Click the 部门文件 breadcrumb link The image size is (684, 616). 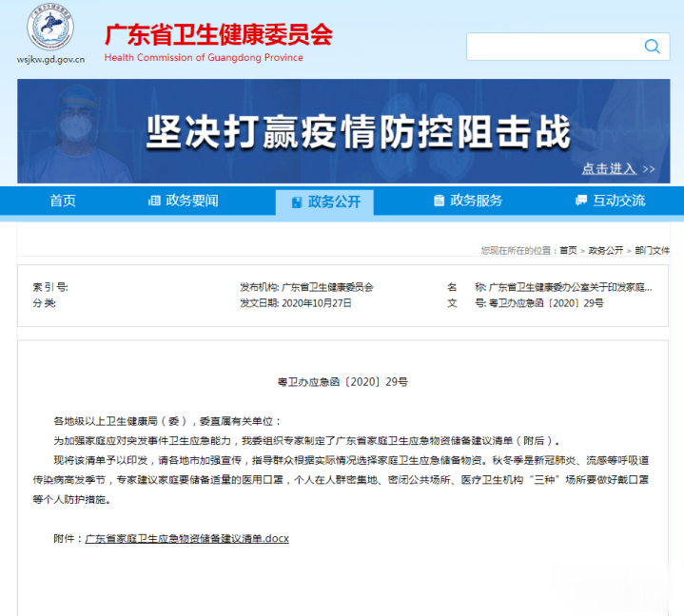(652, 250)
